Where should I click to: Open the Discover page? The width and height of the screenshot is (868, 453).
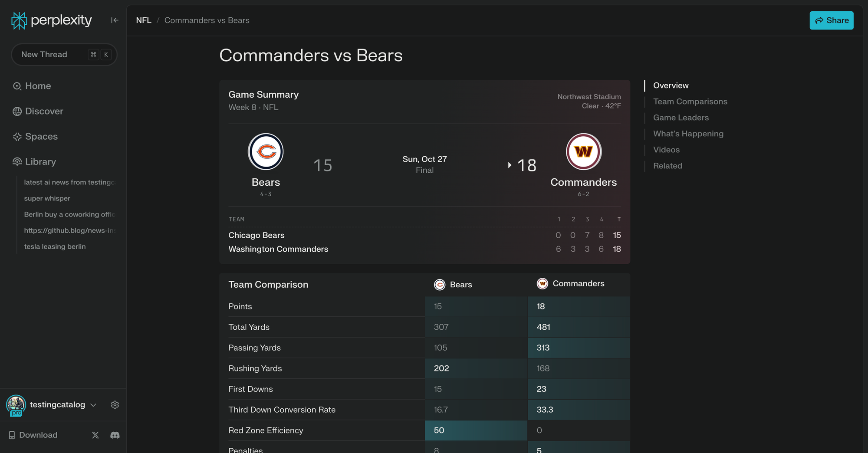pos(44,111)
